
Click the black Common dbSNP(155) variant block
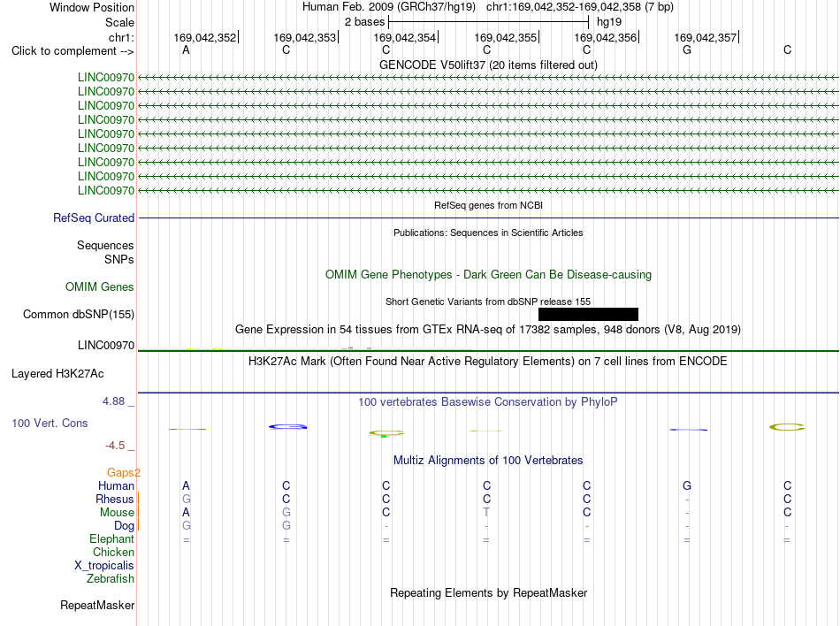(588, 314)
